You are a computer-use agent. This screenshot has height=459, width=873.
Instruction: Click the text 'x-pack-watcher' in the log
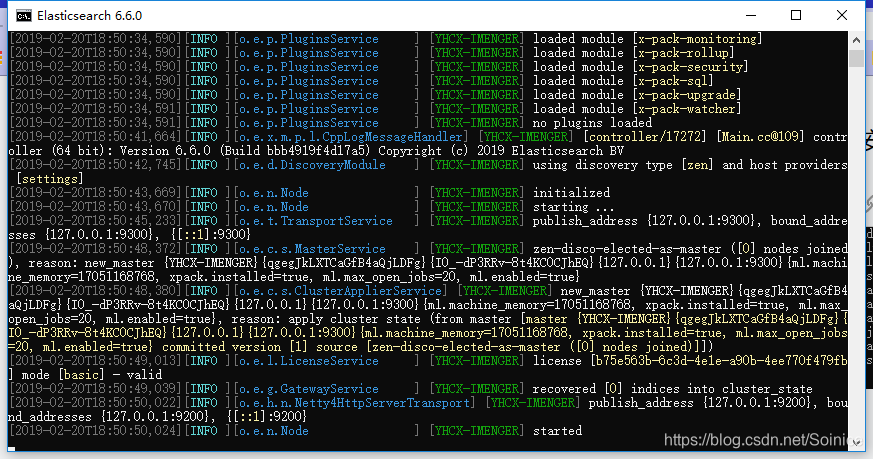point(686,109)
